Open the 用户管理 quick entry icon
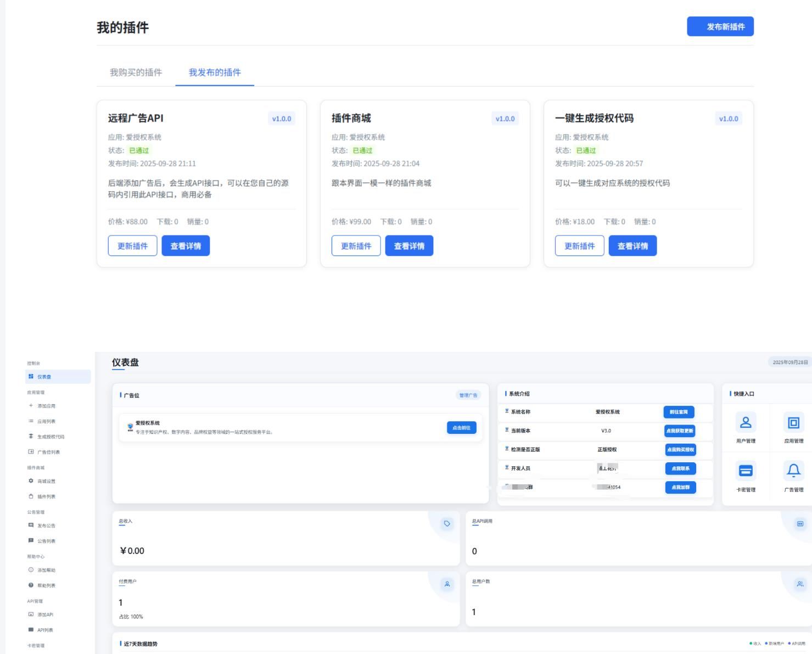Screen dimensions: 812x654 tap(746, 423)
